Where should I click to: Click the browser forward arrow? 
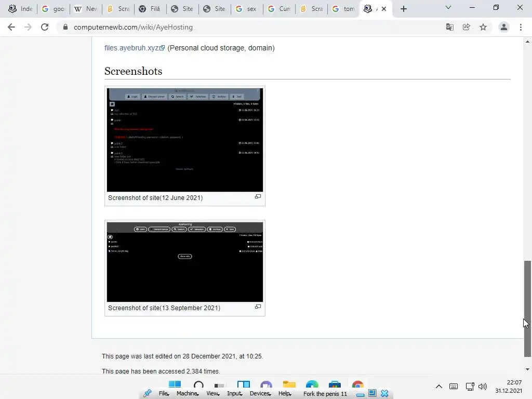[28, 27]
